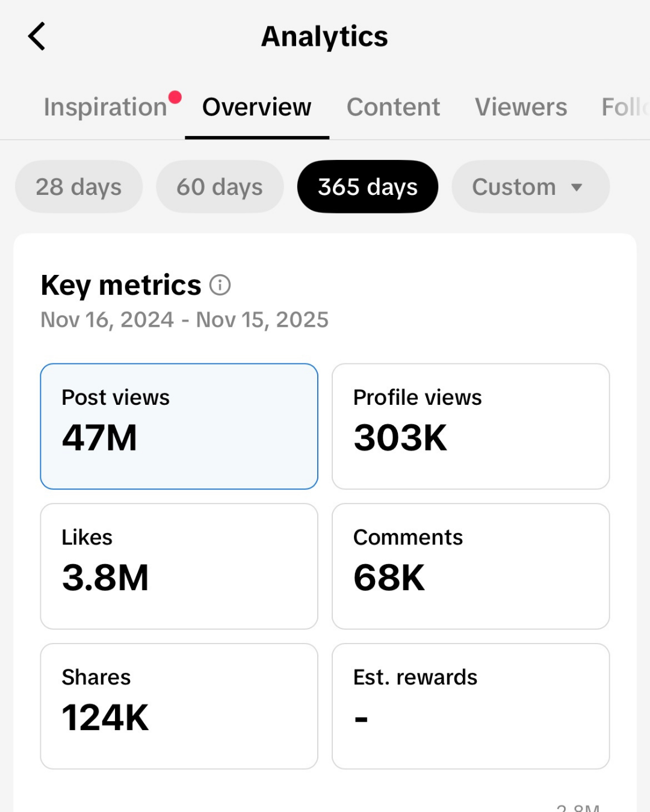The width and height of the screenshot is (650, 812).
Task: Select the 365 days time filter
Action: coord(367,186)
